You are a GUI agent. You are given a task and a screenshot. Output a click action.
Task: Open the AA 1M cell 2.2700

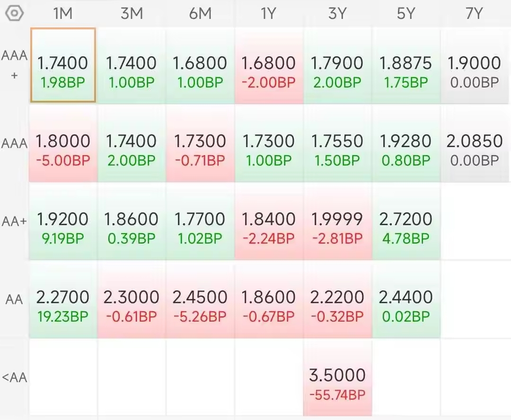tap(63, 299)
